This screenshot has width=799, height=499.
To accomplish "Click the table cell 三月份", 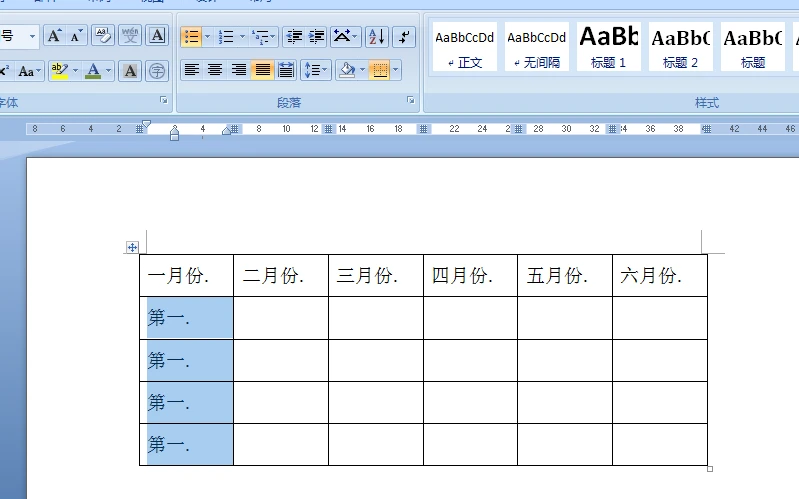I will [375, 276].
